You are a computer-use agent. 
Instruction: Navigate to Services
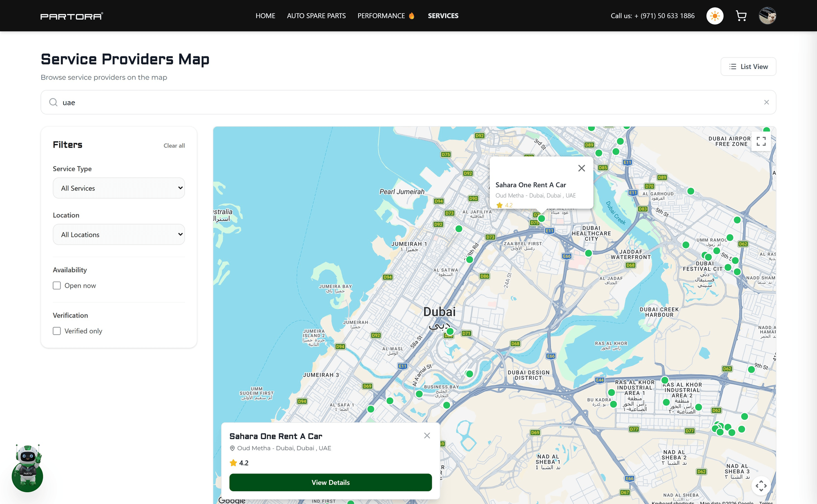coord(443,16)
